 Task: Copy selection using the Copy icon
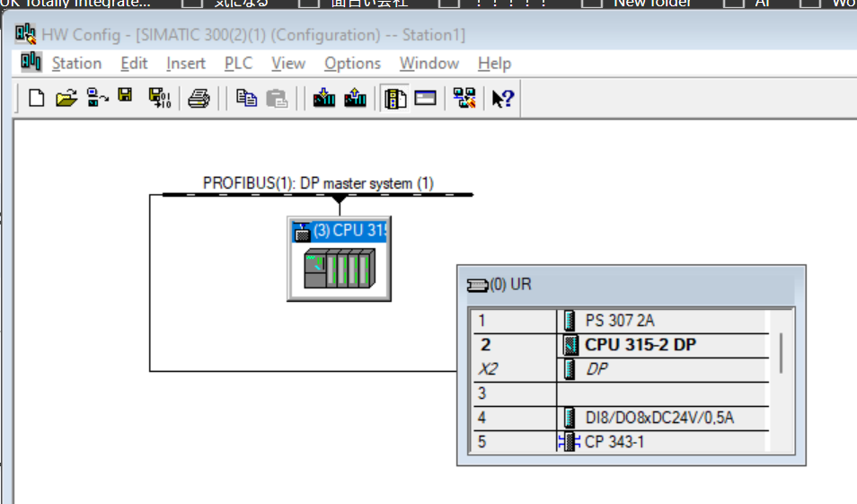point(246,99)
